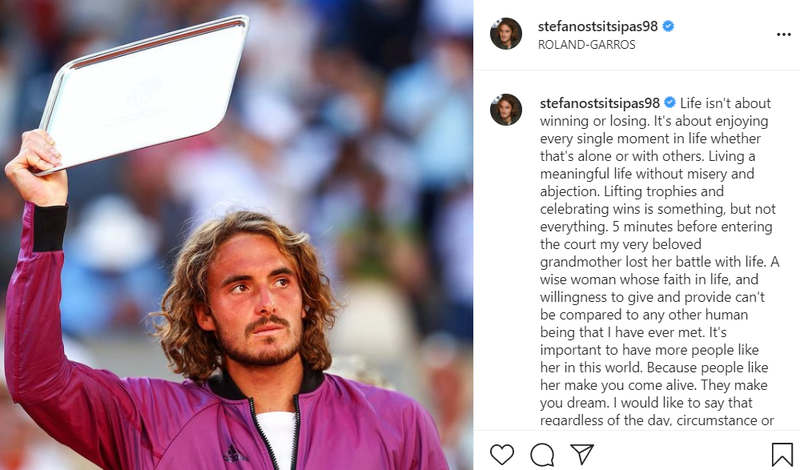Viewport: 800px width, 470px height.
Task: Click the silver runner-up plate in the photo
Action: [144, 94]
